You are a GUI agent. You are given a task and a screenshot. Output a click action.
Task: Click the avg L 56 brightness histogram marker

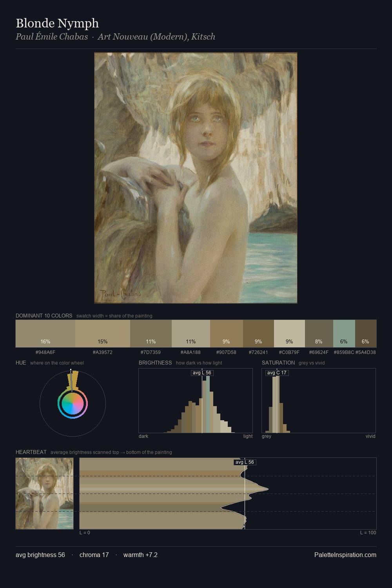[202, 373]
